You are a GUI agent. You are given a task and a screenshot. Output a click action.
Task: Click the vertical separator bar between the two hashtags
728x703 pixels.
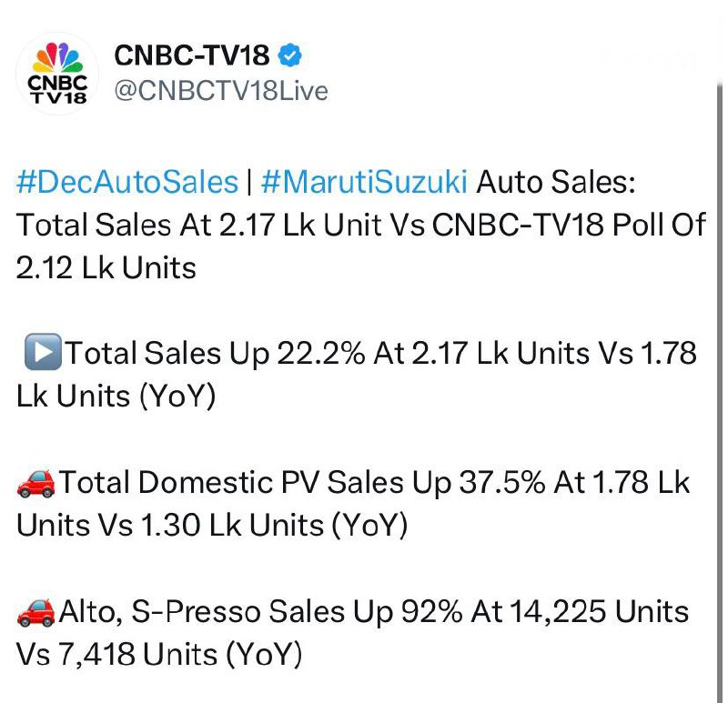pyautogui.click(x=249, y=182)
